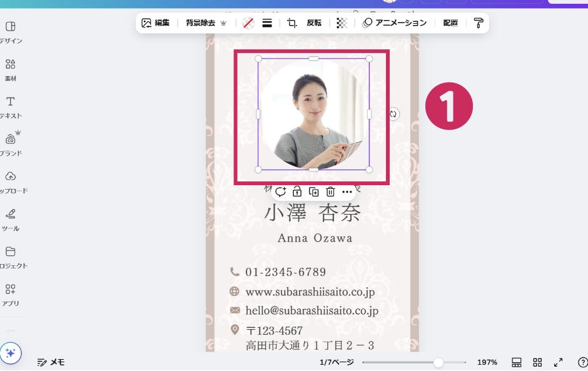Open the transparency checkerboard control
The image size is (588, 371).
(x=342, y=23)
